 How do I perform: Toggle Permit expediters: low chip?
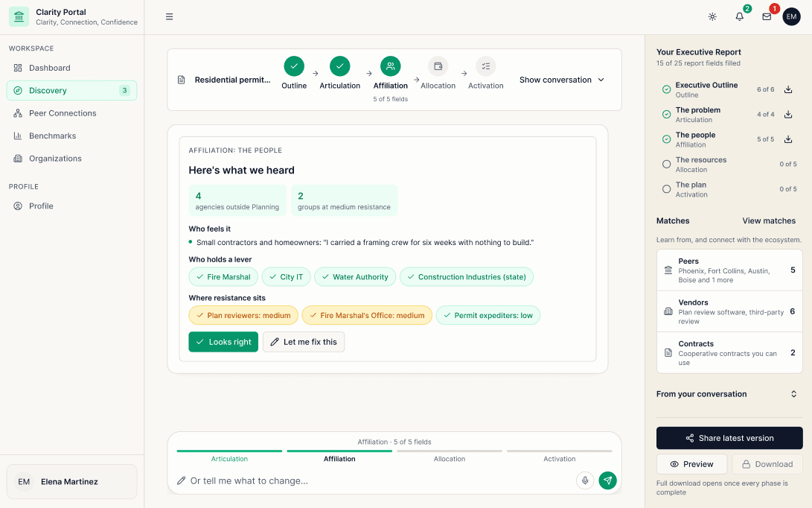tap(487, 315)
